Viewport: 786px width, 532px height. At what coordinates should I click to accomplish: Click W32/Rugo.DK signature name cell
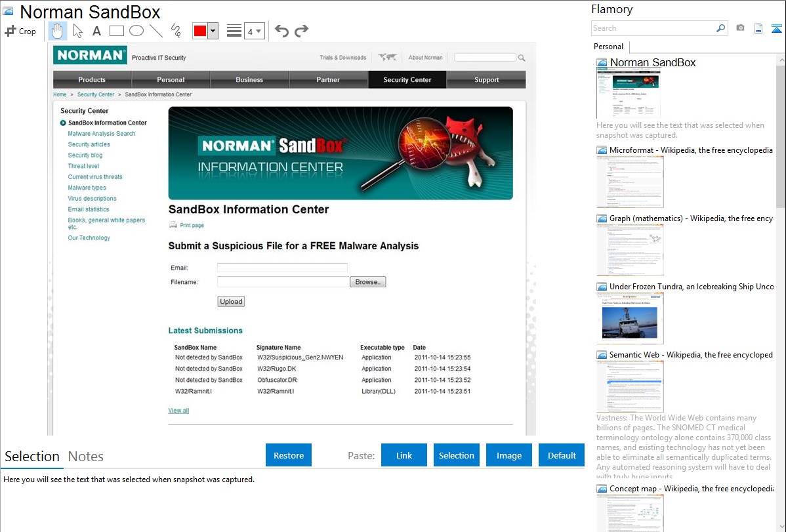click(x=277, y=369)
